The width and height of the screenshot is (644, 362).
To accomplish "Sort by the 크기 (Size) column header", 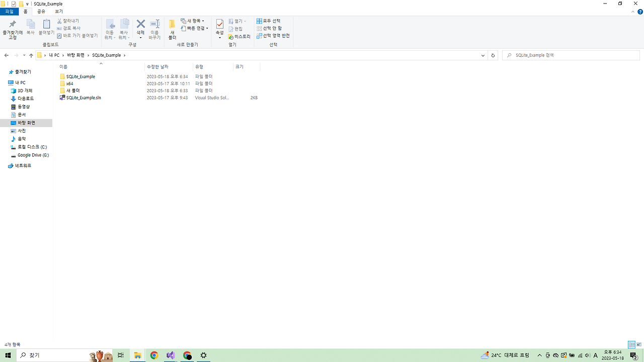I will pos(247,66).
